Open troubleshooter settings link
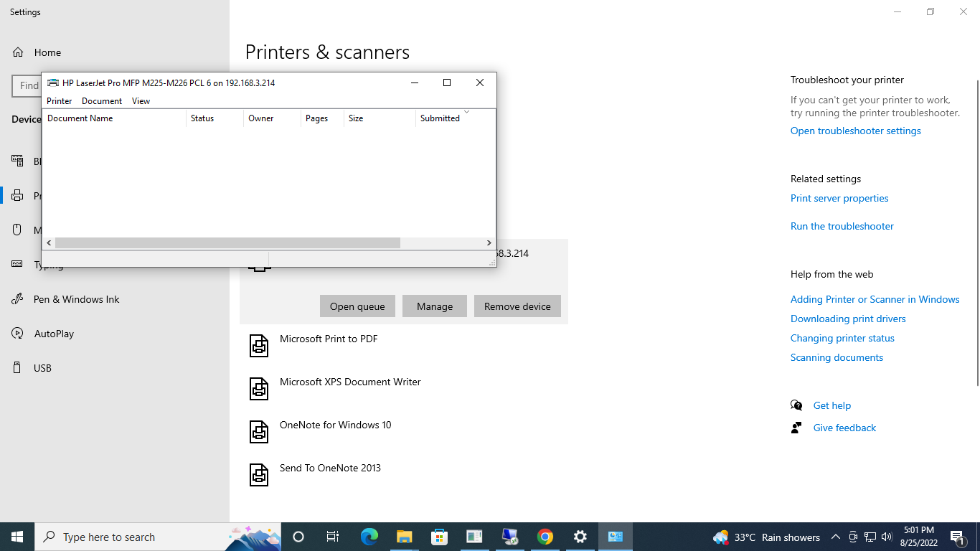This screenshot has width=980, height=551. point(856,131)
